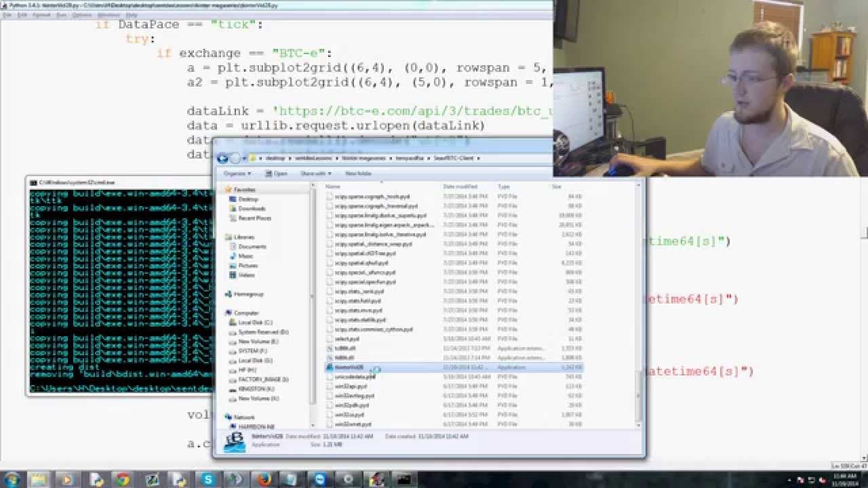The height and width of the screenshot is (488, 868).
Task: Click the Windows Start button
Action: click(12, 479)
